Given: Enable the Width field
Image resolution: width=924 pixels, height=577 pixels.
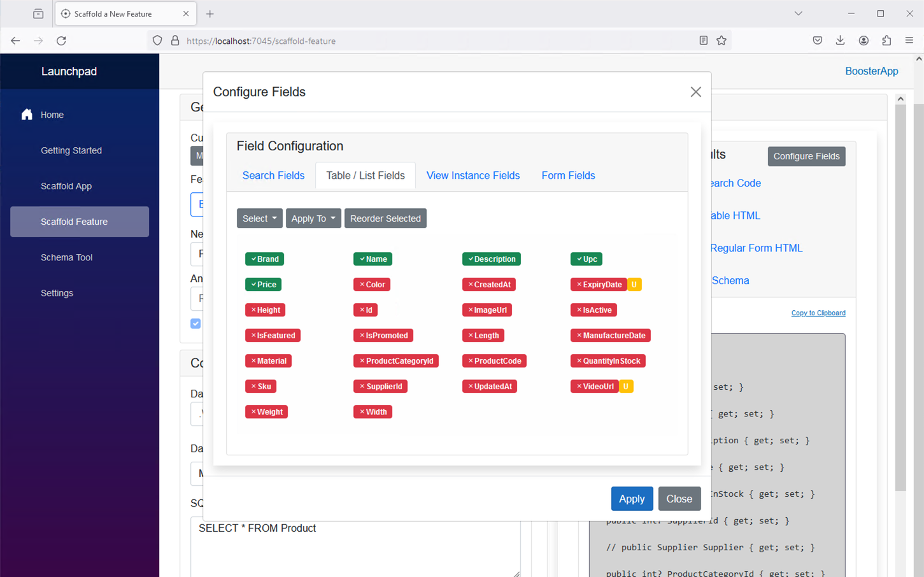Looking at the screenshot, I should tap(373, 412).
